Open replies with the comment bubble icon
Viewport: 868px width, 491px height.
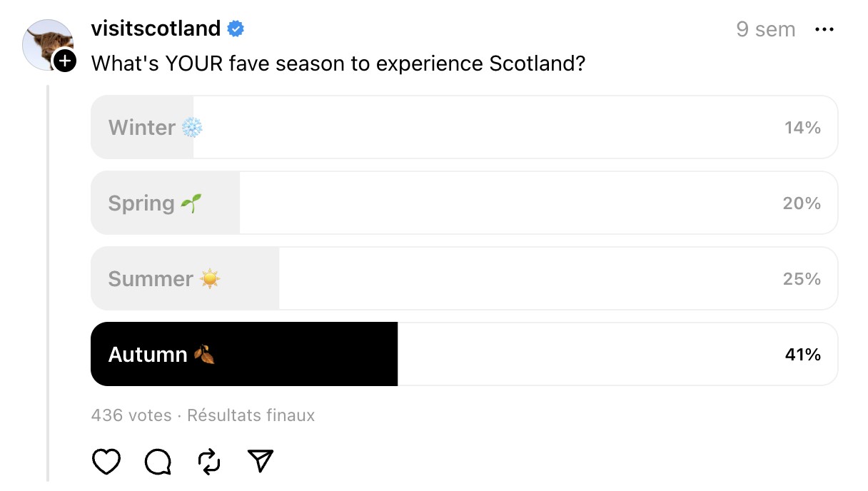coord(158,462)
